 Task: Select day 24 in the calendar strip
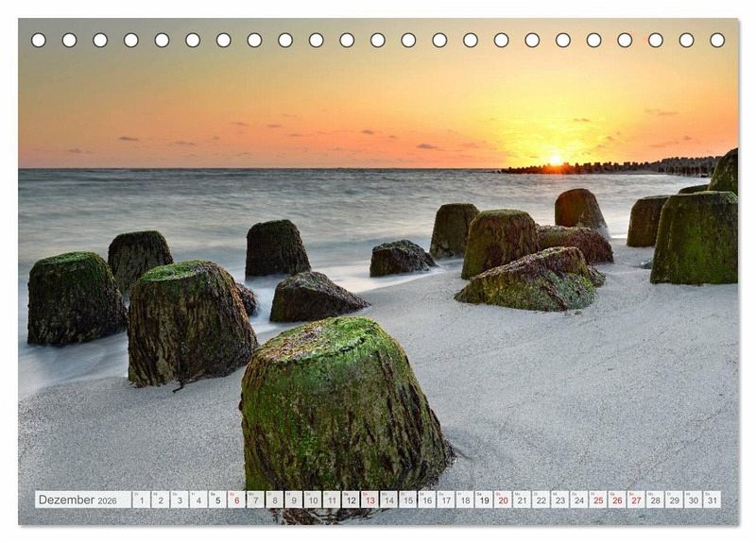(579, 500)
